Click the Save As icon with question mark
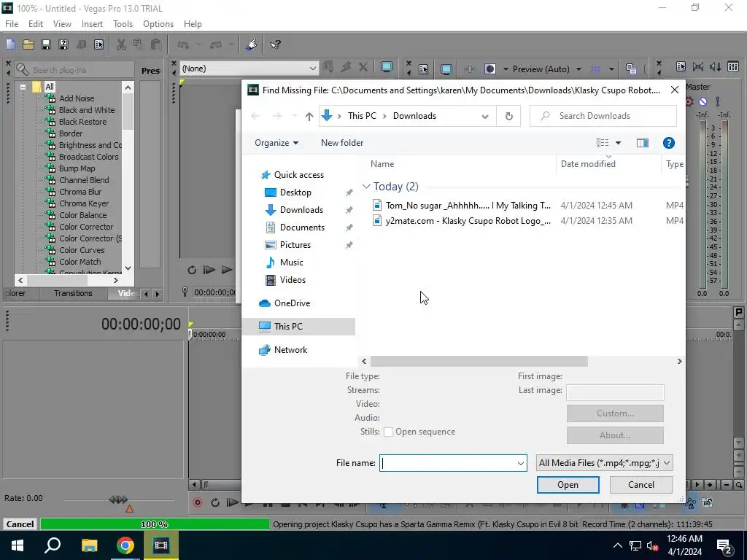The width and height of the screenshot is (747, 560). point(63,44)
